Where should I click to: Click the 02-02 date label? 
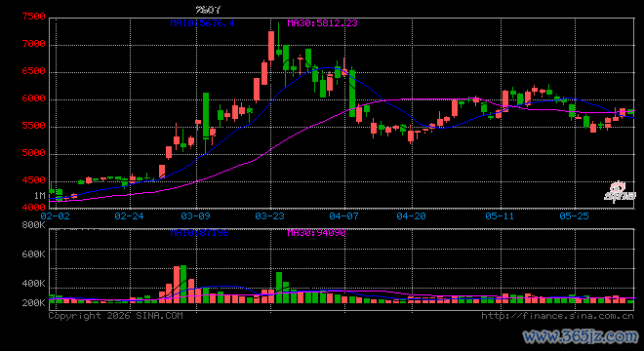click(x=55, y=215)
